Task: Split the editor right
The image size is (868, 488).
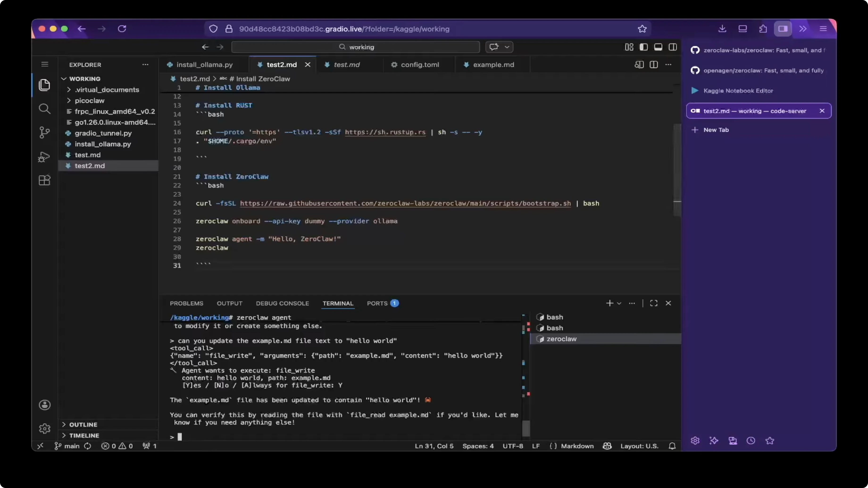Action: pos(654,65)
